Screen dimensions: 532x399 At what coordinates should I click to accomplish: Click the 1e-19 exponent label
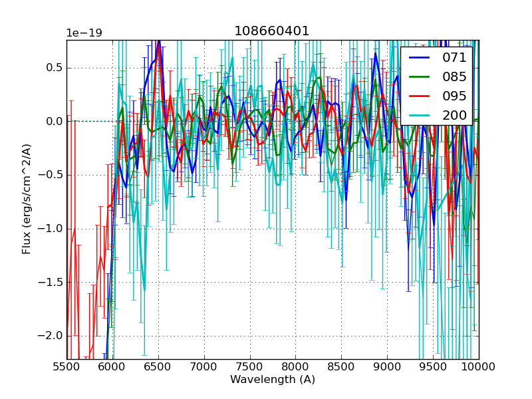84,33
